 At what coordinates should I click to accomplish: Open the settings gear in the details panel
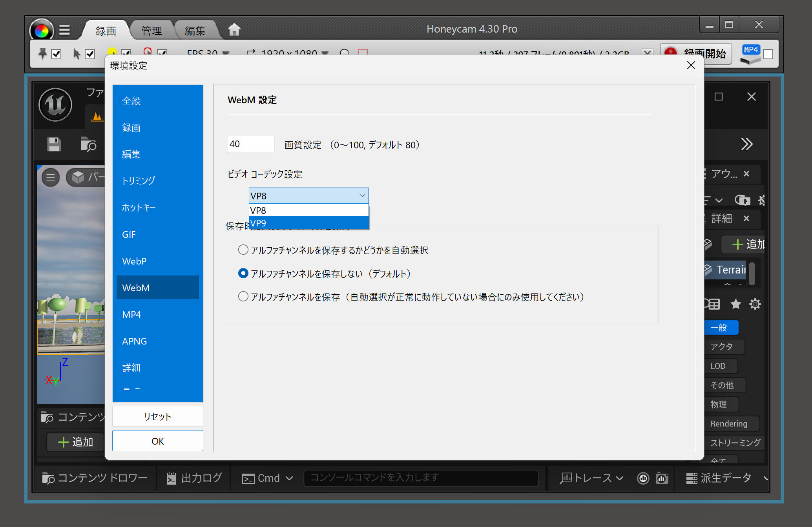click(x=755, y=304)
